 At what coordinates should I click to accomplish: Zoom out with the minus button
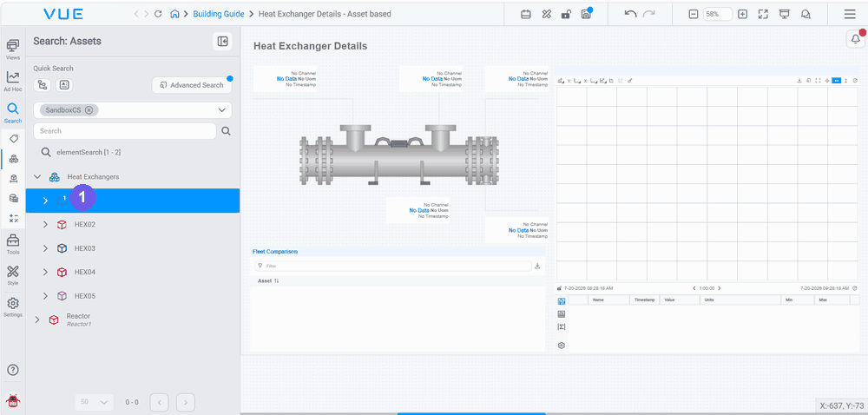point(693,15)
